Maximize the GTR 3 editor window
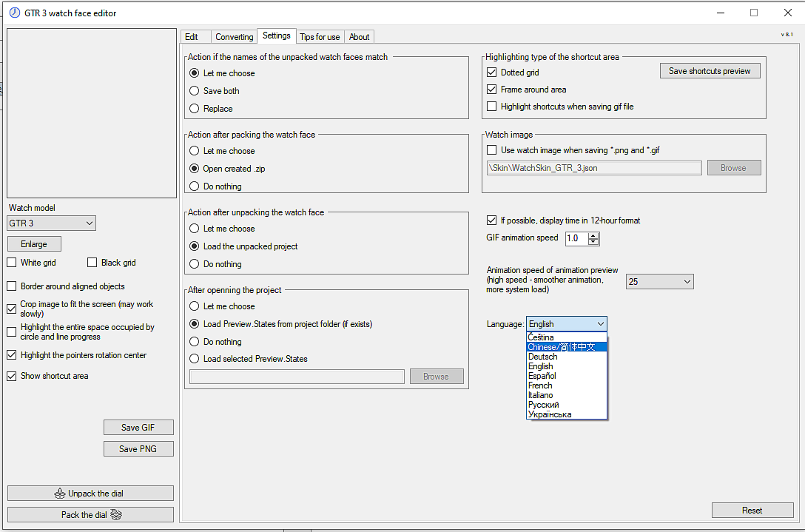The height and width of the screenshot is (532, 805). click(754, 13)
